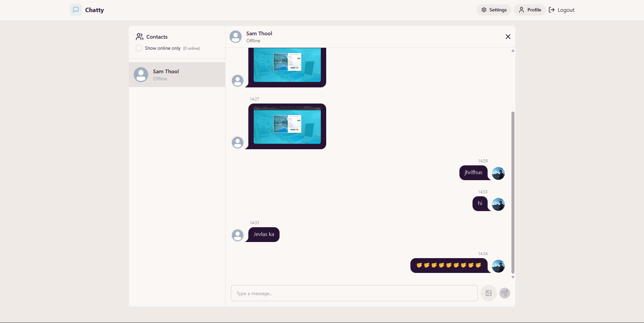Click the Logout arrow icon
The image size is (644, 323).
(551, 10)
